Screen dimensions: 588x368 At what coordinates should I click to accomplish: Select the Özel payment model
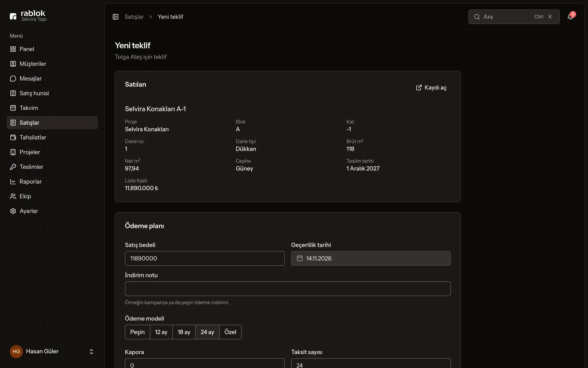click(230, 332)
